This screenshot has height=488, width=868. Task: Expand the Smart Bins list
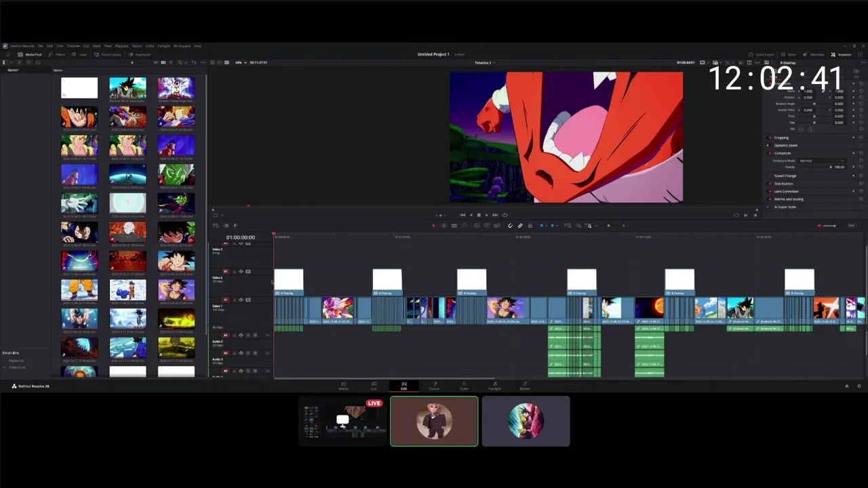click(10, 353)
